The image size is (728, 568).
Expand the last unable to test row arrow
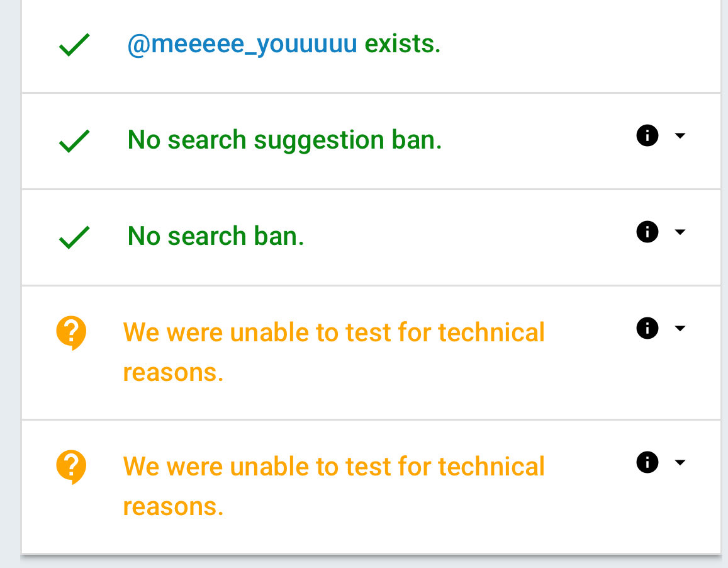(x=680, y=463)
